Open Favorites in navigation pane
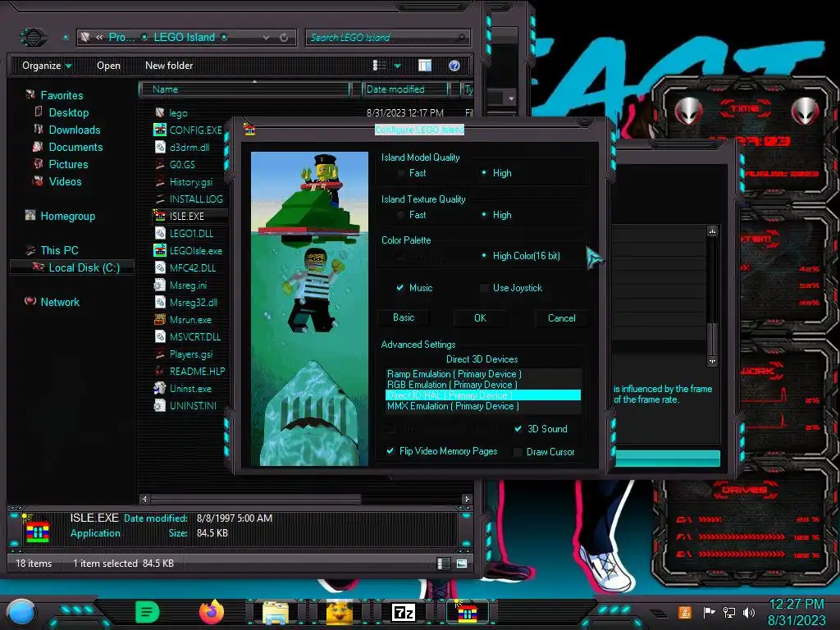Image resolution: width=840 pixels, height=630 pixels. [x=62, y=95]
